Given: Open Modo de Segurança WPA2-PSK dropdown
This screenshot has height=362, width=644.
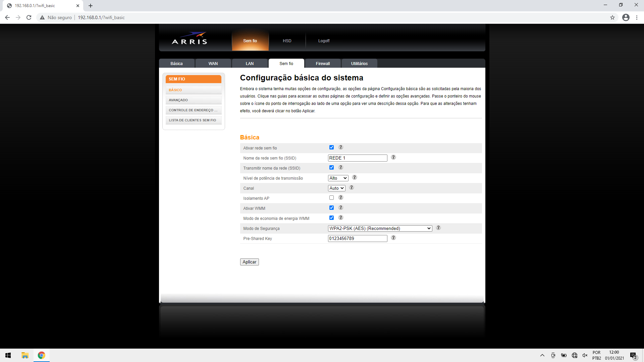Looking at the screenshot, I should [x=380, y=228].
